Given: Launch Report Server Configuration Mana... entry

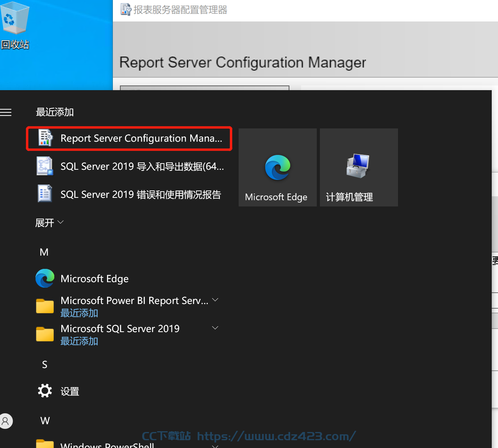Looking at the screenshot, I should 129,138.
